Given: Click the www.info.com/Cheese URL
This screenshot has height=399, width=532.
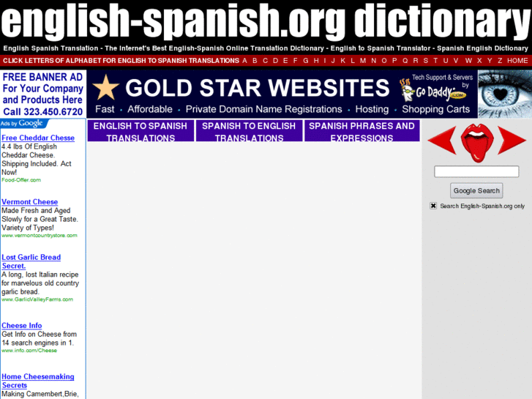Looking at the screenshot, I should coord(29,351).
